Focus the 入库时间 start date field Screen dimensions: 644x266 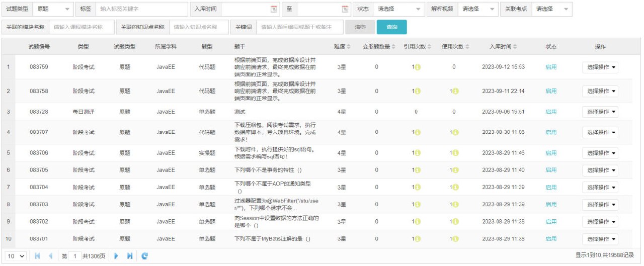pos(251,9)
